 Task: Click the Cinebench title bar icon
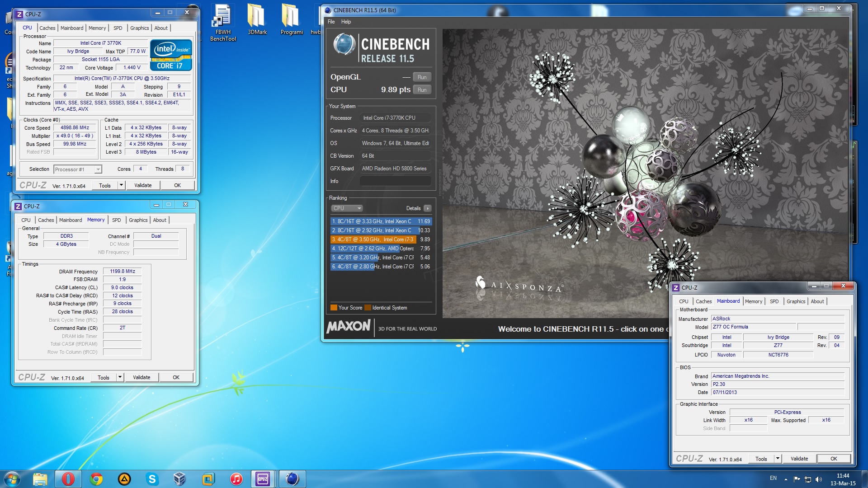click(328, 10)
